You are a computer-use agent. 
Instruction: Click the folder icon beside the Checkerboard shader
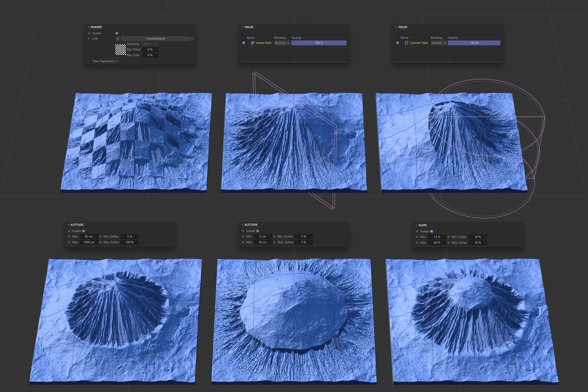[192, 39]
